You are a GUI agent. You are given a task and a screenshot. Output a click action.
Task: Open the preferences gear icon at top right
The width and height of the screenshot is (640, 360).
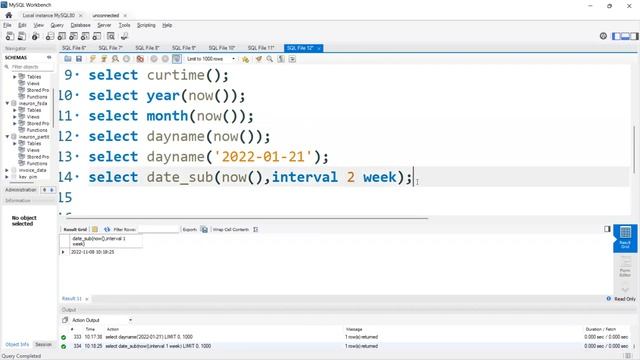(603, 36)
